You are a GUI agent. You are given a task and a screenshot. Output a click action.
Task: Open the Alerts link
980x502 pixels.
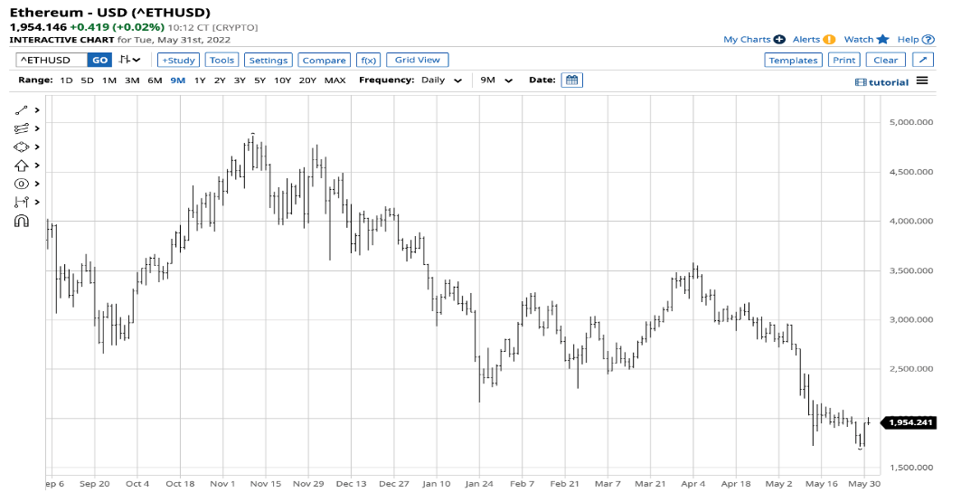tap(806, 40)
